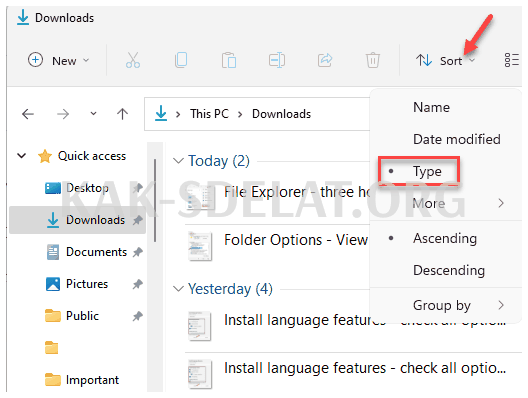Collapse the Today (2) group
The image size is (528, 398).
coord(178,161)
